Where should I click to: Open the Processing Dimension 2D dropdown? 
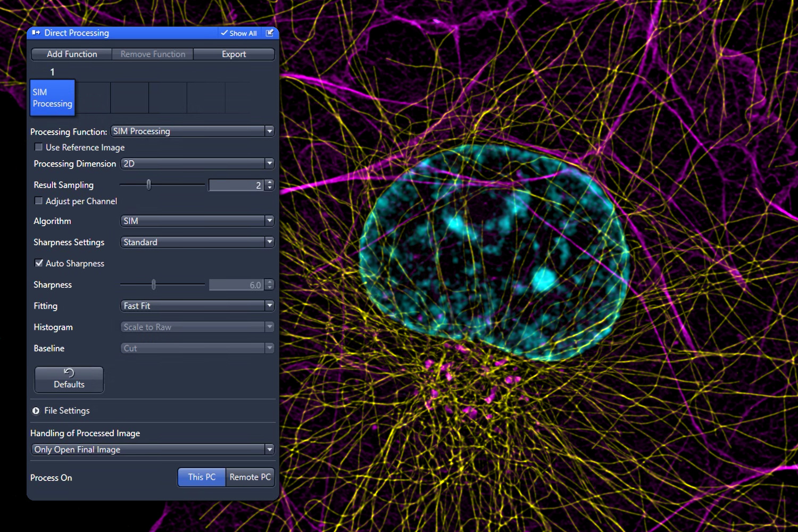click(x=197, y=163)
